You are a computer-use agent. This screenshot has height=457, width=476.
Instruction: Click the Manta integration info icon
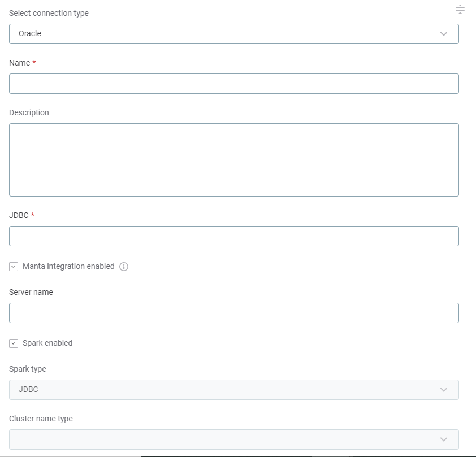[x=124, y=267]
